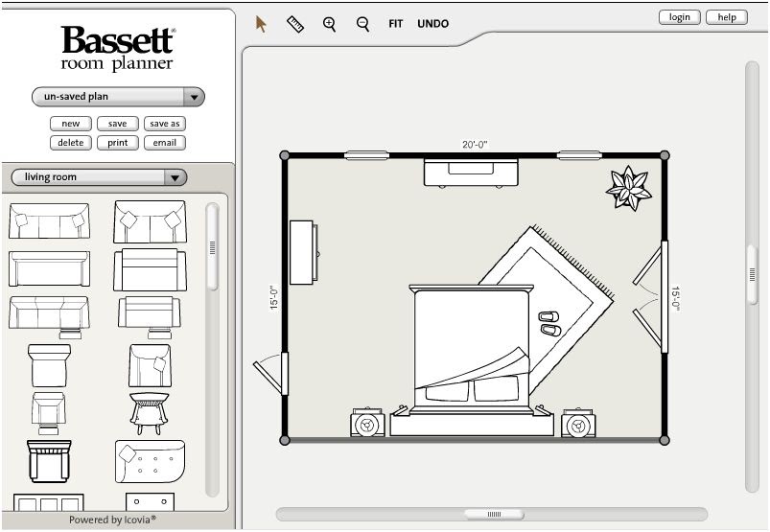Open the help button
Image resolution: width=770 pixels, height=532 pixels.
tap(727, 17)
